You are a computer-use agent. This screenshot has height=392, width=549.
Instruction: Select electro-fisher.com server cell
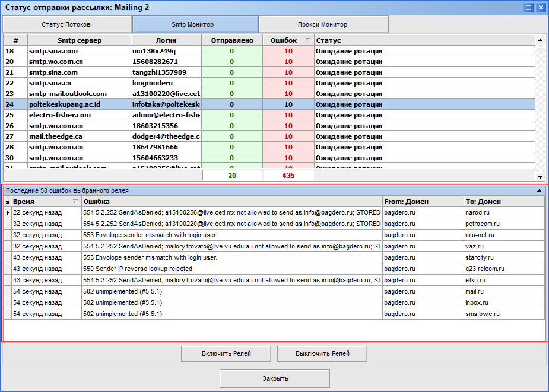coord(80,115)
